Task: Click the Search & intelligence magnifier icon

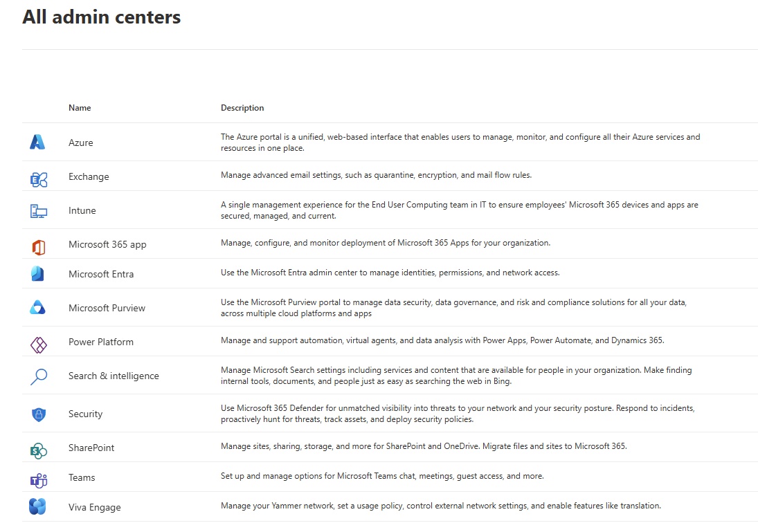Action: (38, 376)
